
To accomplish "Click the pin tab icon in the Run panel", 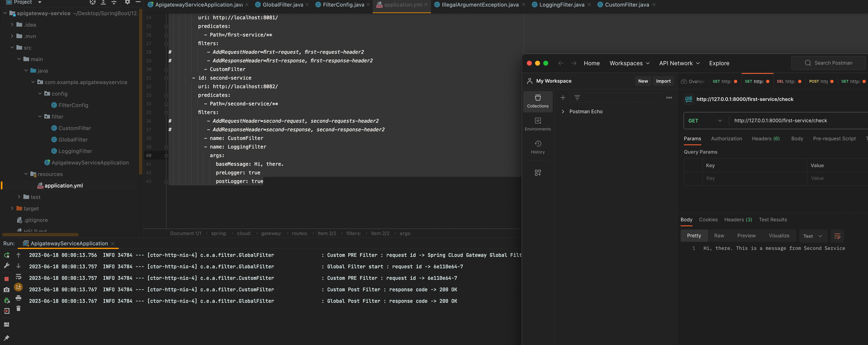I will click(x=6, y=338).
